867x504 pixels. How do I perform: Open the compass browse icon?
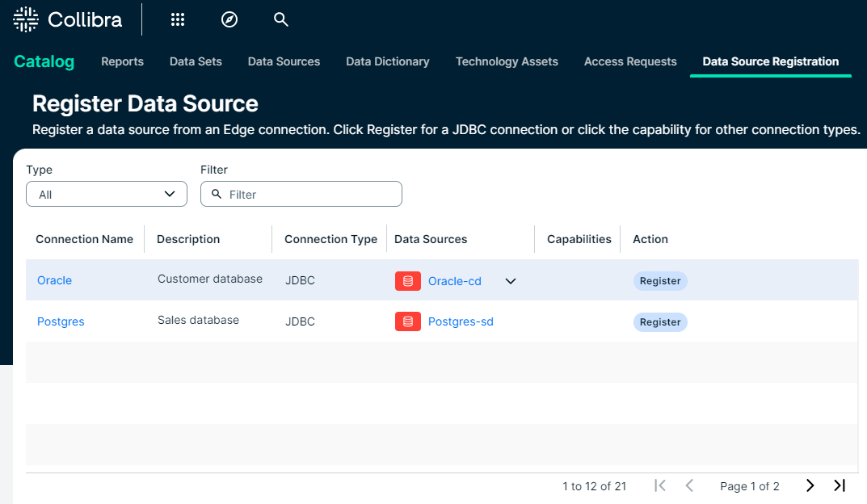pyautogui.click(x=229, y=20)
